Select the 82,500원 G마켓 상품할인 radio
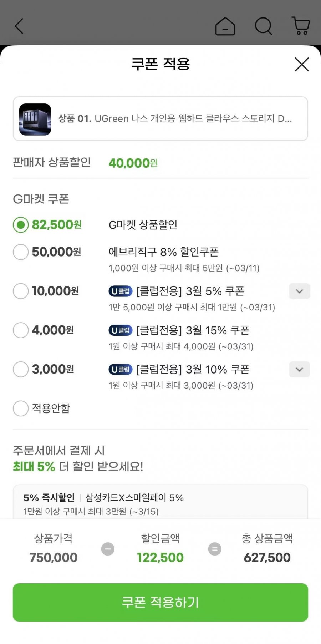 pos(21,225)
